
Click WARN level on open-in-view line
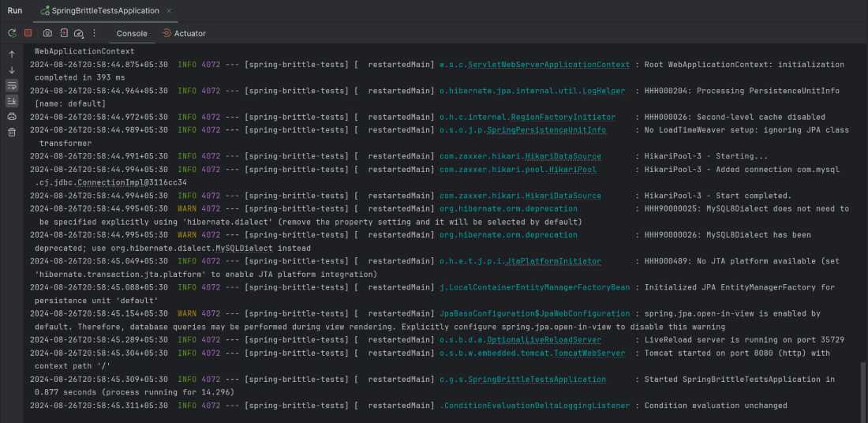pyautogui.click(x=186, y=313)
